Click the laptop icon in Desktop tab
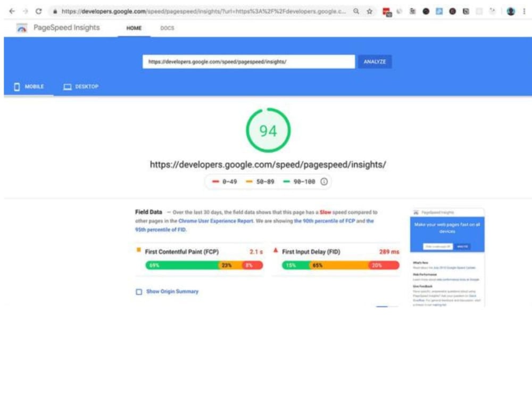532x399 pixels. tap(67, 87)
